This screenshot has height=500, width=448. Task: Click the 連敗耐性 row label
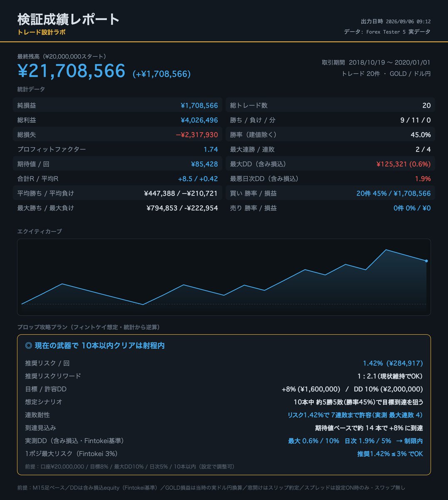point(38,415)
